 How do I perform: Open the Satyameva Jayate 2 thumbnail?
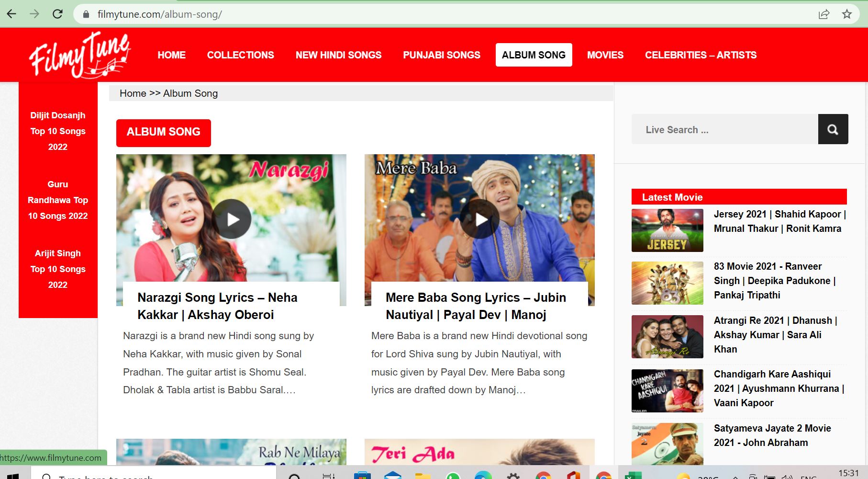pyautogui.click(x=668, y=444)
